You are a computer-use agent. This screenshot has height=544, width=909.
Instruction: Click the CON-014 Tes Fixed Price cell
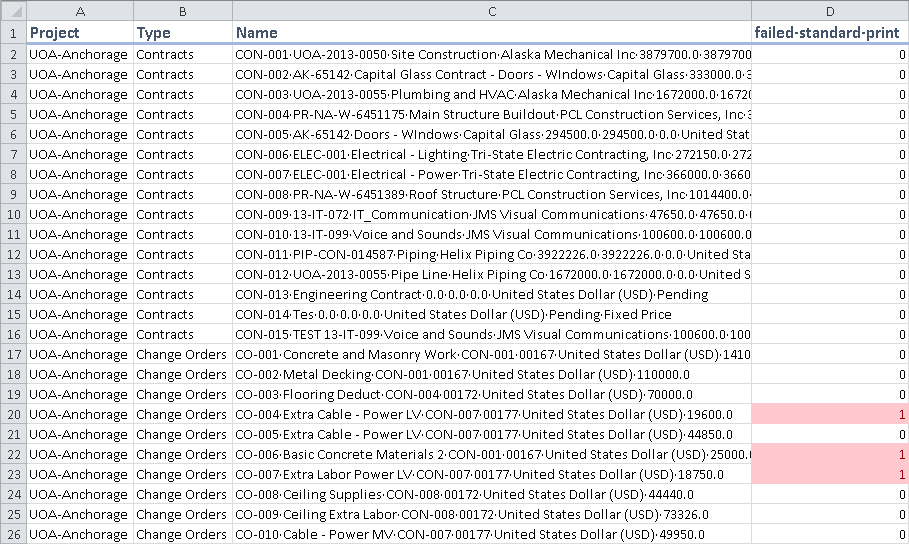492,314
